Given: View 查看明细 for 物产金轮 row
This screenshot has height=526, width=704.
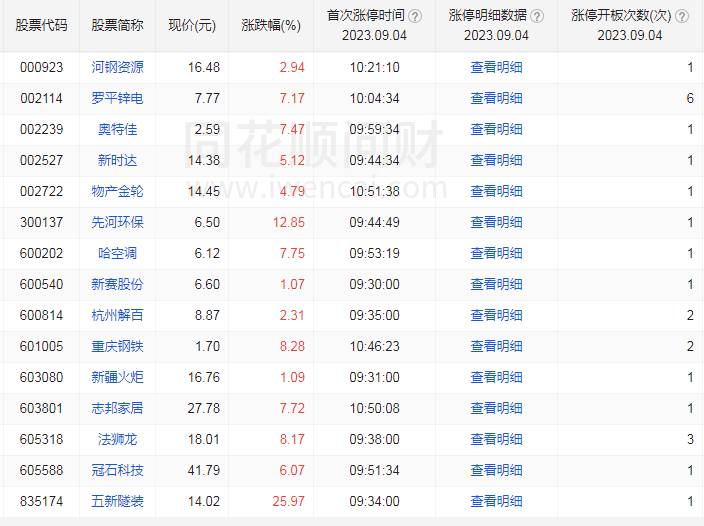Looking at the screenshot, I should (x=497, y=191).
